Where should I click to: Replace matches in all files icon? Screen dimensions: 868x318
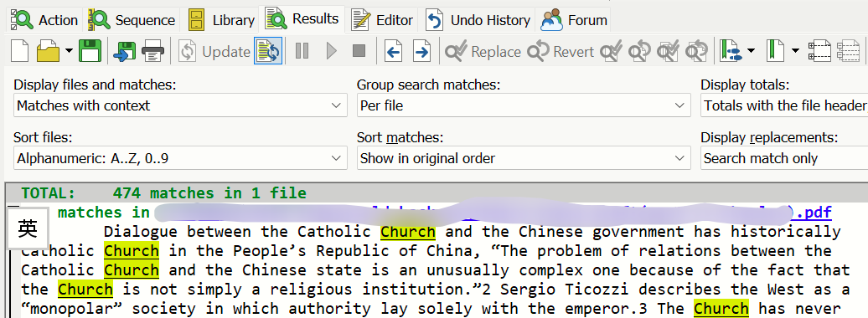pyautogui.click(x=668, y=51)
